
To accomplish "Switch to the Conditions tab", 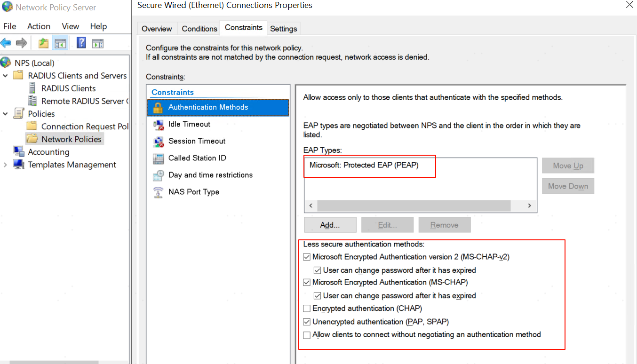I will 199,29.
